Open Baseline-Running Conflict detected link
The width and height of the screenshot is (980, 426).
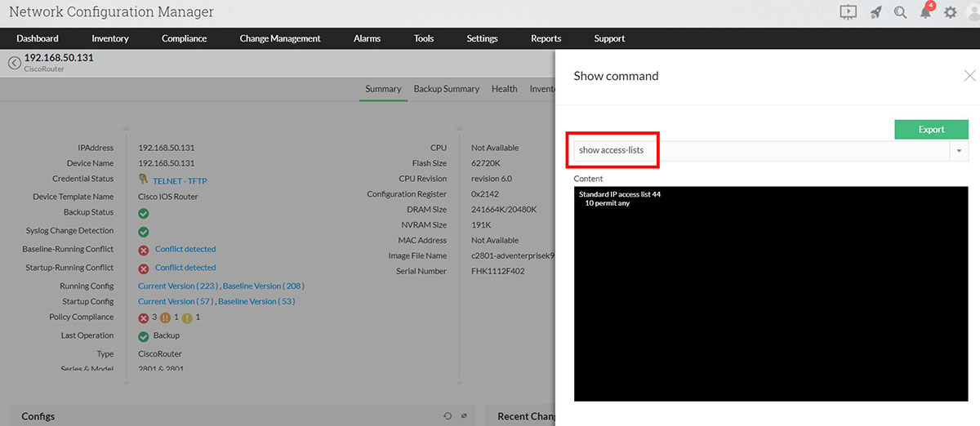coord(185,249)
